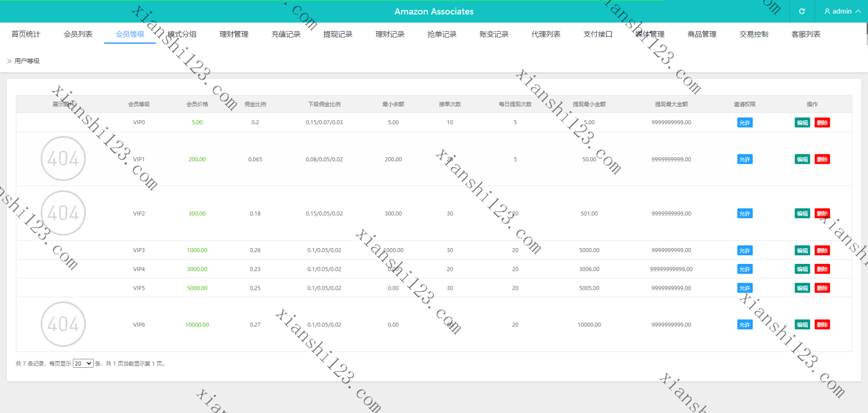The image size is (868, 413).
Task: Open the 交易控制 tab
Action: [754, 34]
